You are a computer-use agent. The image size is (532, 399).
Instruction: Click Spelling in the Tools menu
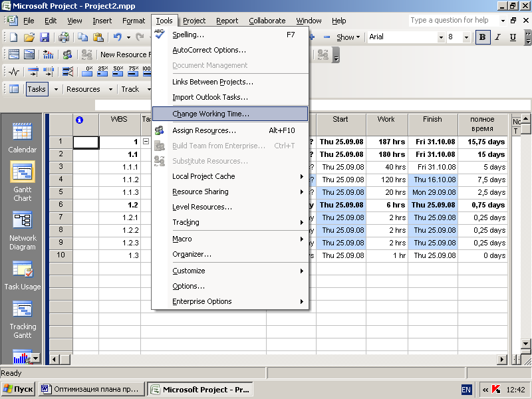(x=230, y=35)
